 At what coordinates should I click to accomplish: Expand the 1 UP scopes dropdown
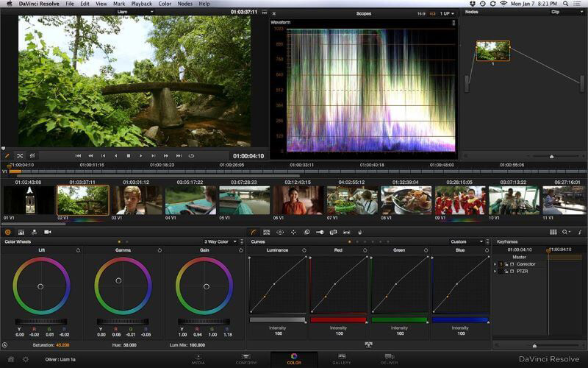[x=448, y=13]
